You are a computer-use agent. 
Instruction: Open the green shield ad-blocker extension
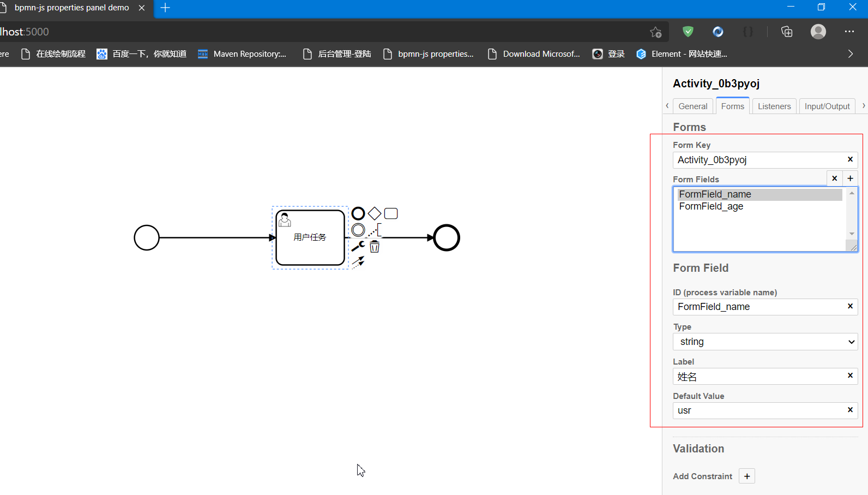tap(688, 32)
